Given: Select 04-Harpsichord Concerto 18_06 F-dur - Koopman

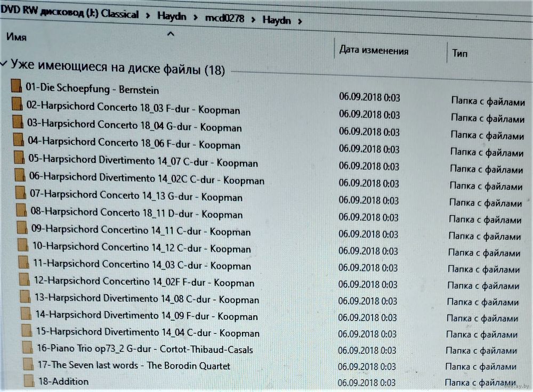Looking at the screenshot, I should 134,143.
